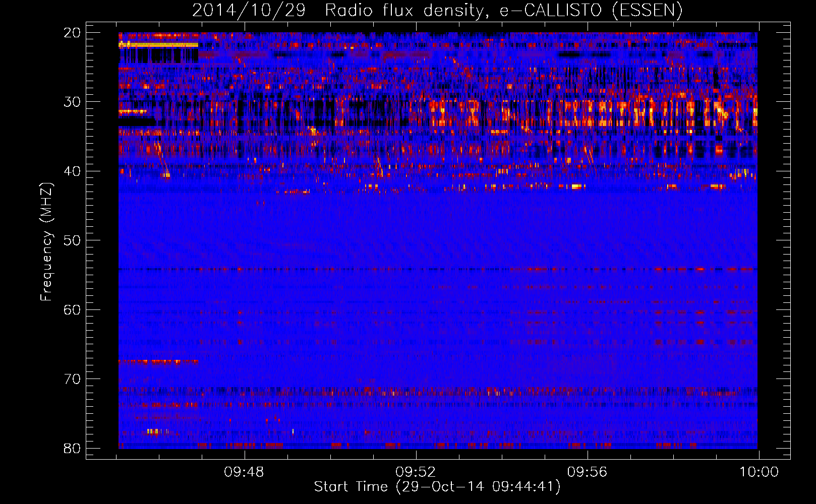Screen dimensions: 816x504
Task: Click the "Start Time (29-Oct-14 09:44:41)" label
Action: pyautogui.click(x=437, y=487)
